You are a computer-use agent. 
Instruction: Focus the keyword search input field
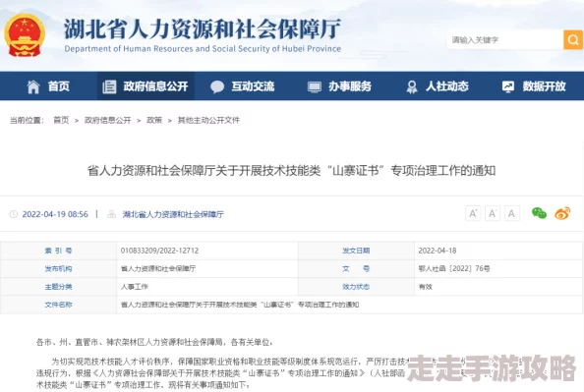[x=505, y=39]
